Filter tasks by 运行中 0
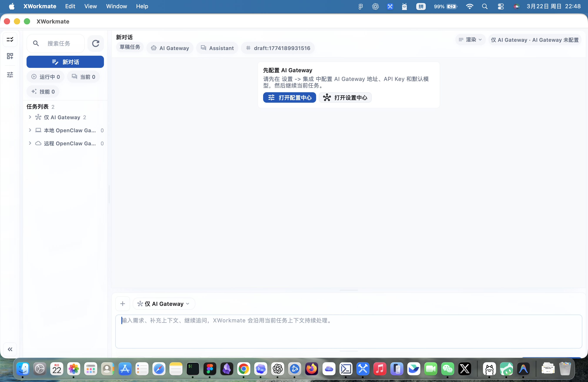The height and width of the screenshot is (382, 588). [x=45, y=77]
